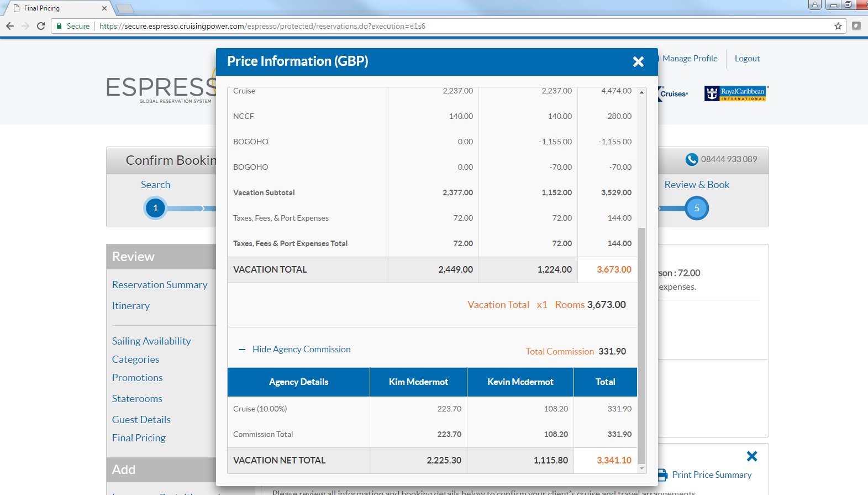Image resolution: width=868 pixels, height=495 pixels.
Task: Click the Total column header in commission table
Action: click(606, 382)
